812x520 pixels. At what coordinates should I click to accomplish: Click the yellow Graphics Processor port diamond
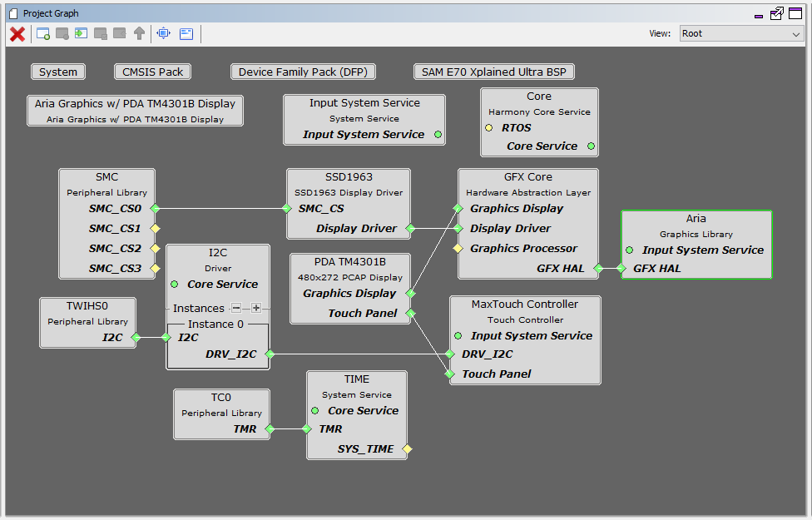click(458, 249)
